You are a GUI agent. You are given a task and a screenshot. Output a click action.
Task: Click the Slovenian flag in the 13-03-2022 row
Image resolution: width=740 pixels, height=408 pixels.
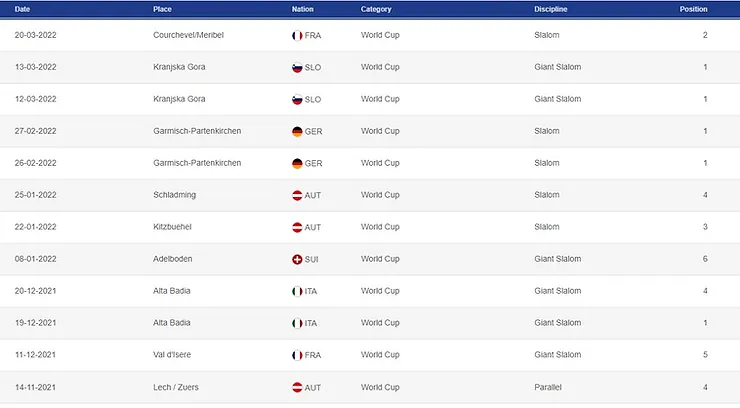[x=297, y=67]
